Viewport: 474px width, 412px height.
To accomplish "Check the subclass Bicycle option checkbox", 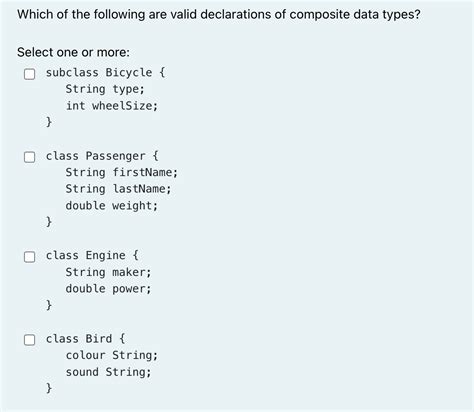I will [x=29, y=74].
